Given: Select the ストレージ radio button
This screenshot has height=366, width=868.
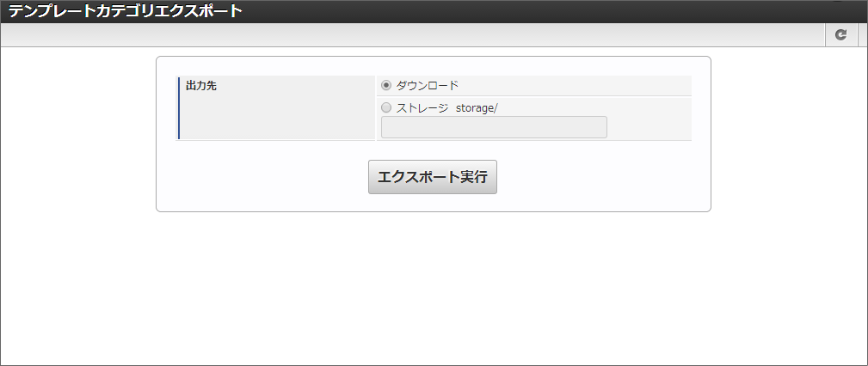Looking at the screenshot, I should 386,108.
